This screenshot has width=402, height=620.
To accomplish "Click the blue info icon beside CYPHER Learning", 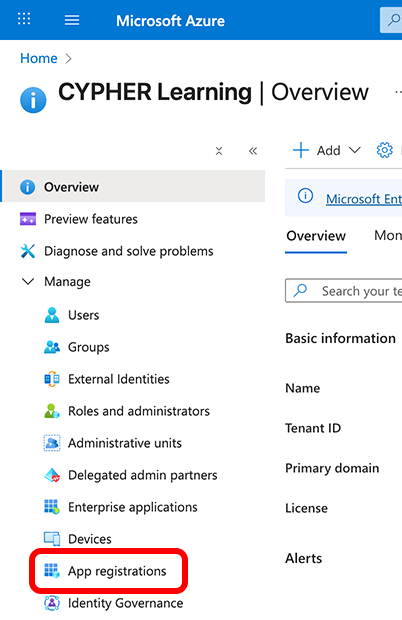I will [33, 100].
